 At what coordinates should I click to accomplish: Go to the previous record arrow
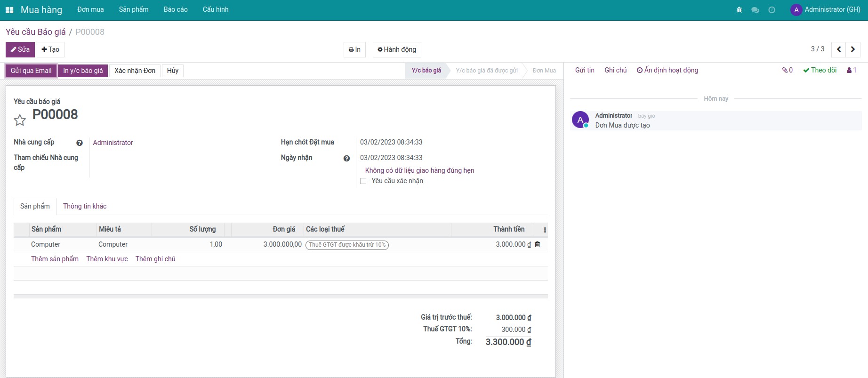839,49
